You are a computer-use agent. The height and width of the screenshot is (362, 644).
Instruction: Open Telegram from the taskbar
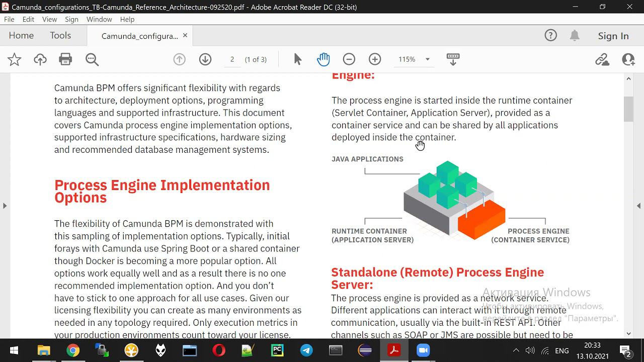[x=306, y=350]
